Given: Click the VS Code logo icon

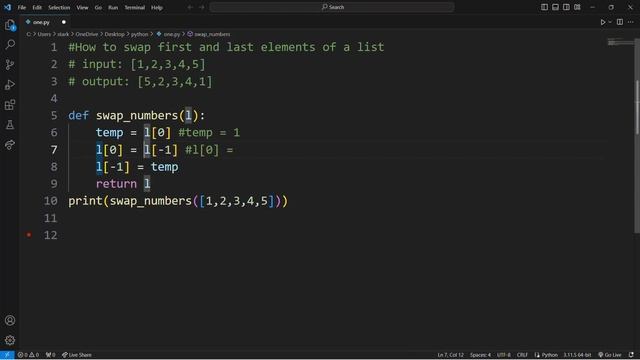Looking at the screenshot, I should [x=7, y=7].
